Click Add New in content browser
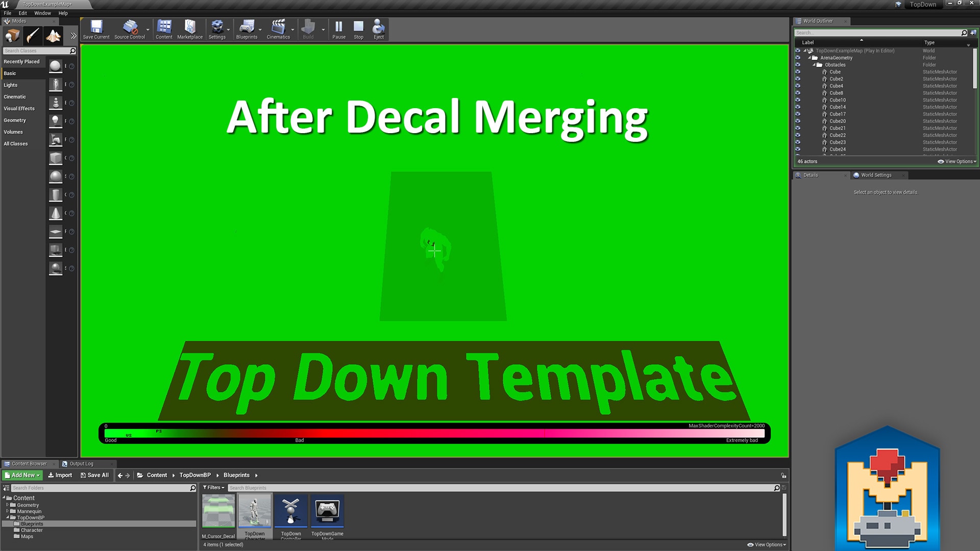The image size is (980, 551). point(23,475)
